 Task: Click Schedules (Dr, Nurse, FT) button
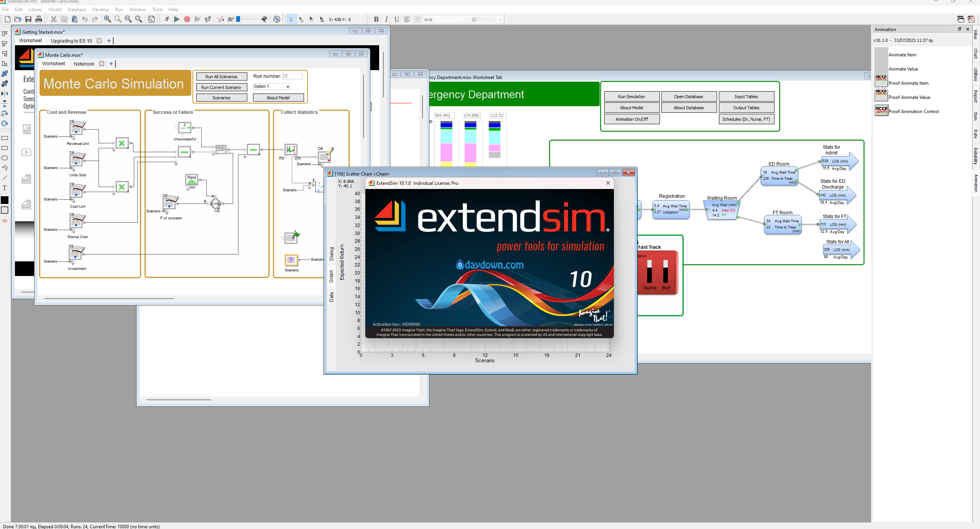pyautogui.click(x=746, y=119)
